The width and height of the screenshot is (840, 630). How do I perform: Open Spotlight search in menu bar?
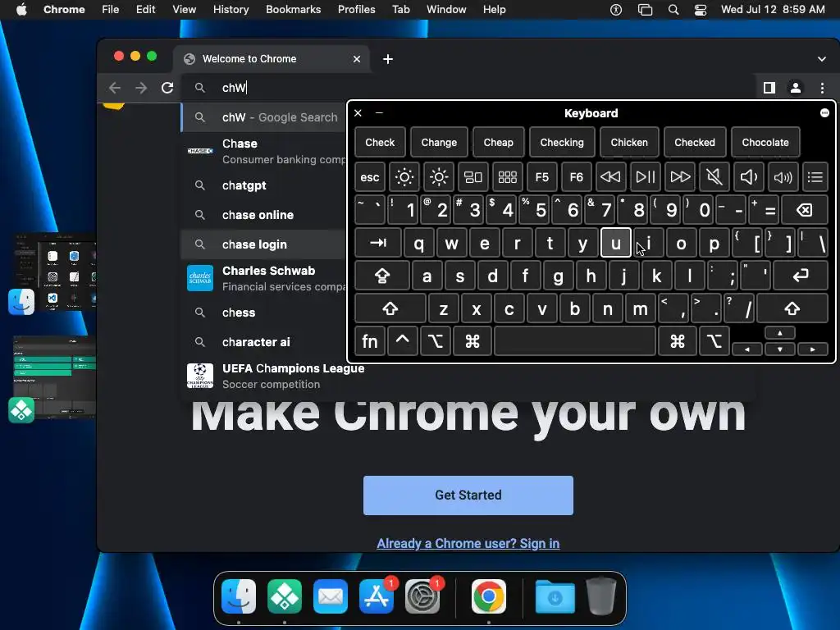(673, 10)
